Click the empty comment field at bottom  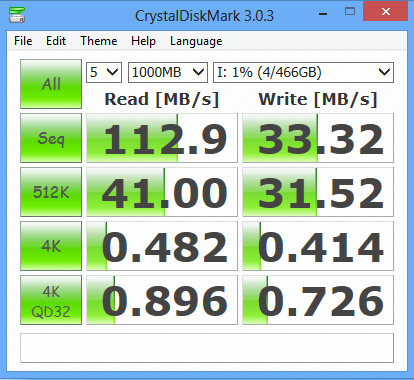[x=207, y=348]
